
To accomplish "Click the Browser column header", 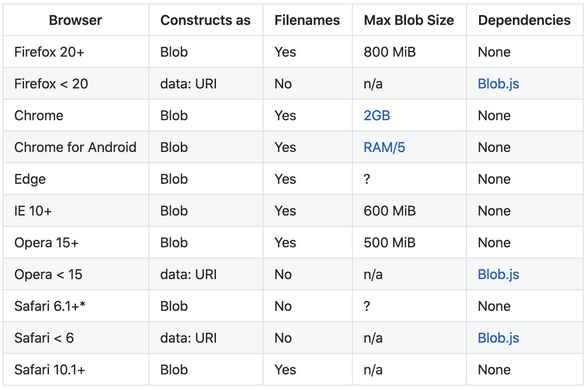I will tap(76, 20).
